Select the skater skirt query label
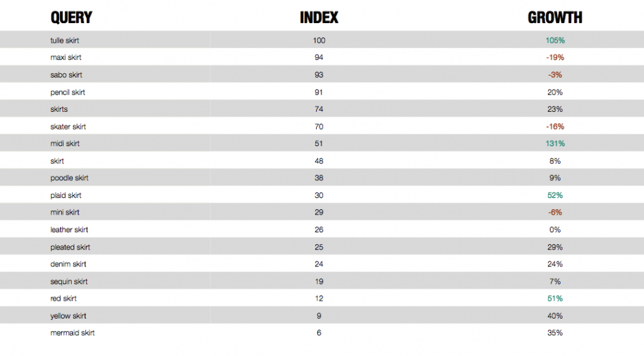 click(x=68, y=126)
